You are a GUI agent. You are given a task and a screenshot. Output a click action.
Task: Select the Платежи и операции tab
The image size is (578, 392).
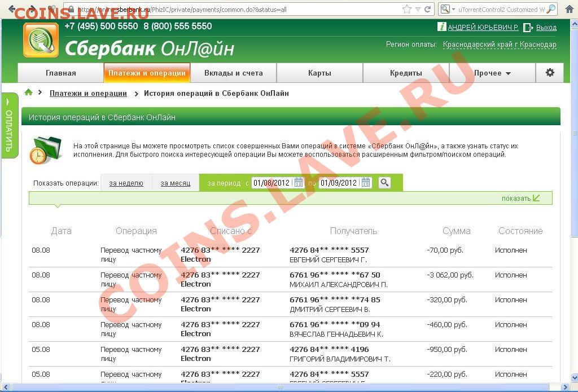(x=147, y=73)
